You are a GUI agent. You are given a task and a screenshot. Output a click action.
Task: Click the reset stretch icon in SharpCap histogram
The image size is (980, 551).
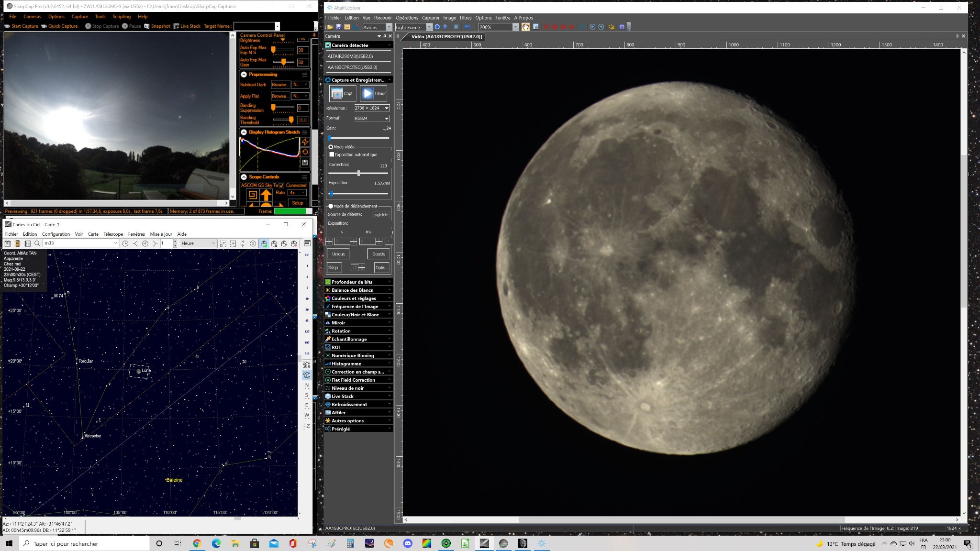coord(305,152)
